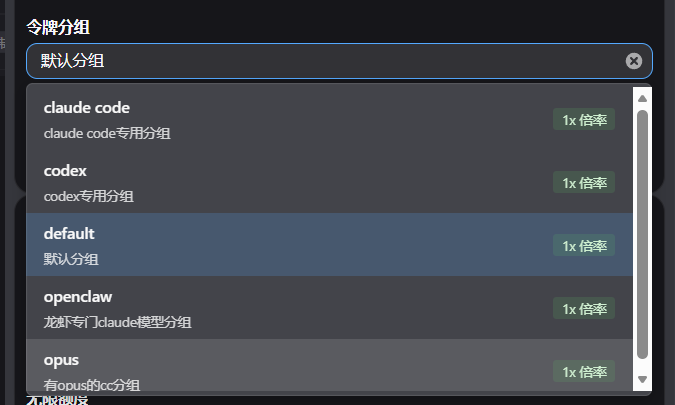Click the scrollbar down arrow
The height and width of the screenshot is (405, 675).
(x=642, y=379)
